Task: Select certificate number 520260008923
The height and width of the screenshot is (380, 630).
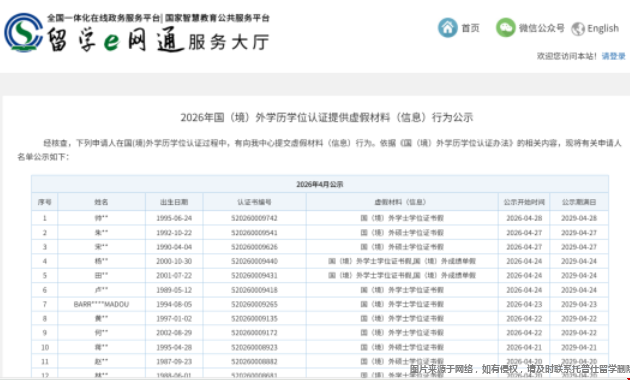Action: pos(254,347)
